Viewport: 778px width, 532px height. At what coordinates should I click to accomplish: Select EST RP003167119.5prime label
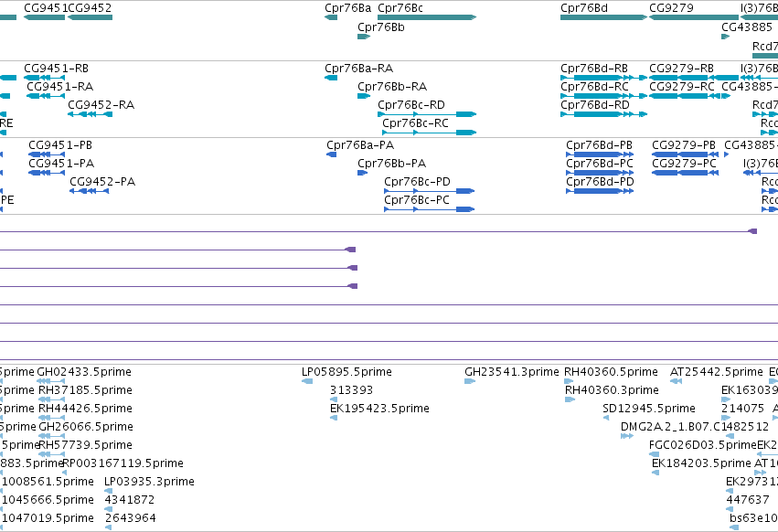coord(123,463)
